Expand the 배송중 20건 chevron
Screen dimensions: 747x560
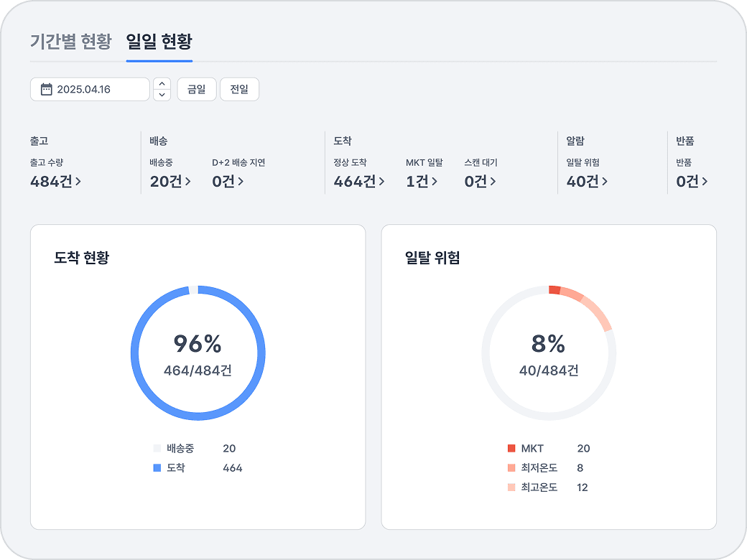(188, 182)
